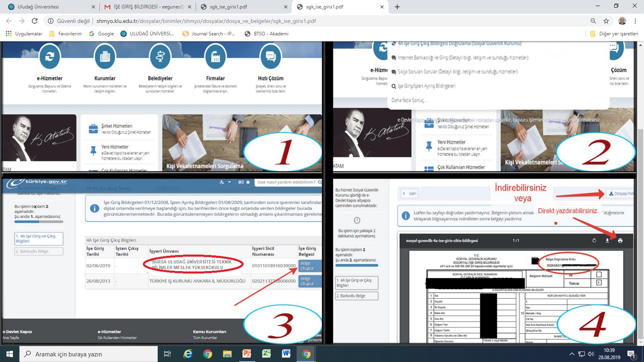Click the Firmalar icon in PDF panel 1
644x362 pixels.
[215, 57]
